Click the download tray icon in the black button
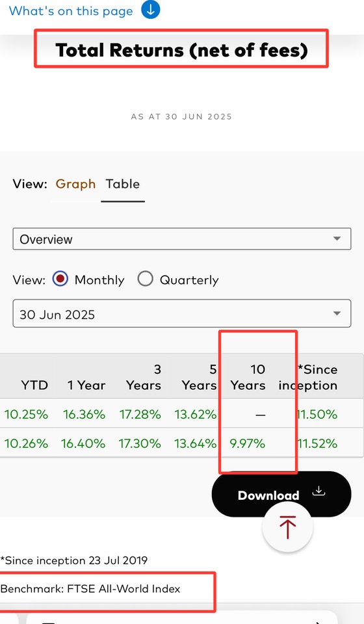The width and height of the screenshot is (364, 624). pyautogui.click(x=318, y=491)
